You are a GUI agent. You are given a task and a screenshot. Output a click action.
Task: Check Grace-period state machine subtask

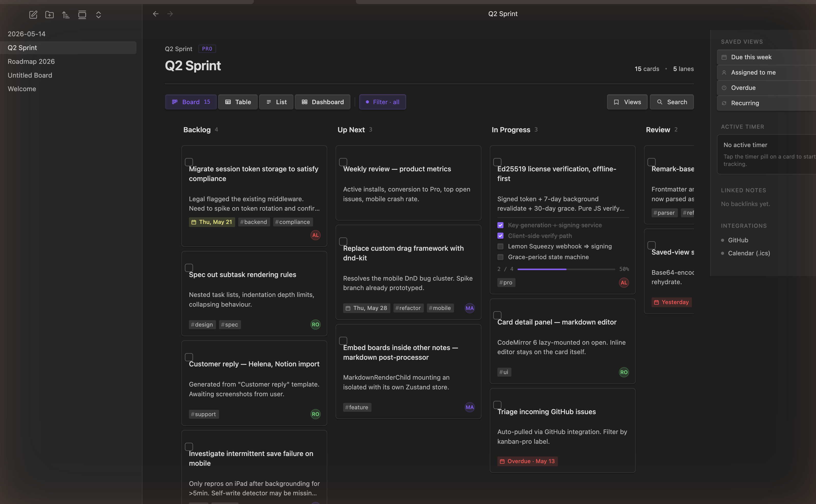(500, 257)
